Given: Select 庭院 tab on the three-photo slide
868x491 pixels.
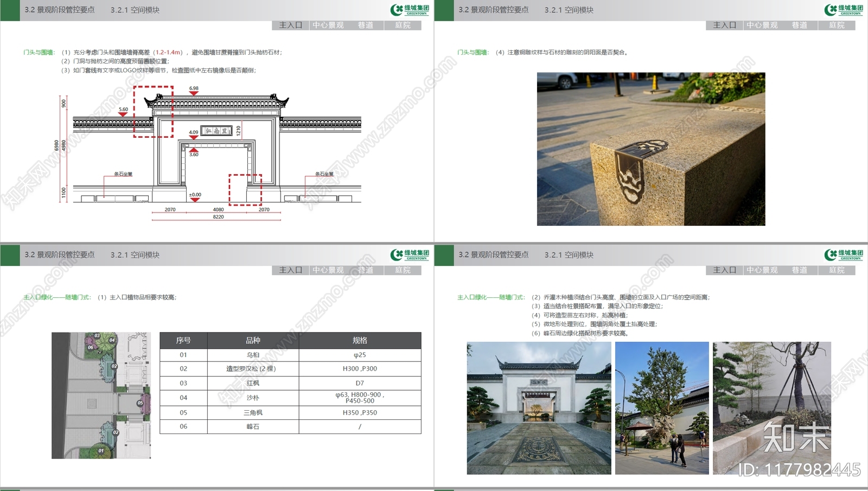Looking at the screenshot, I should tap(837, 270).
